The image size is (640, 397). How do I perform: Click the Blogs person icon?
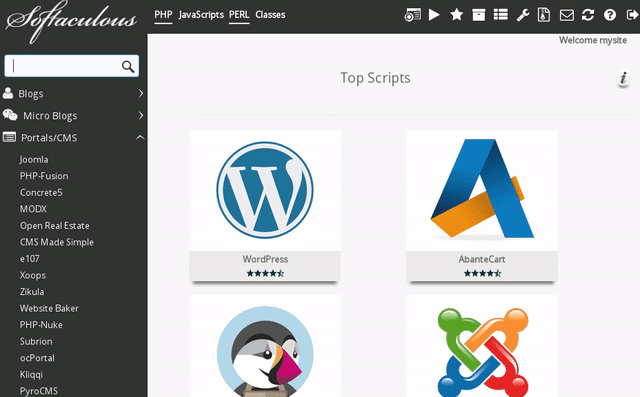(8, 93)
